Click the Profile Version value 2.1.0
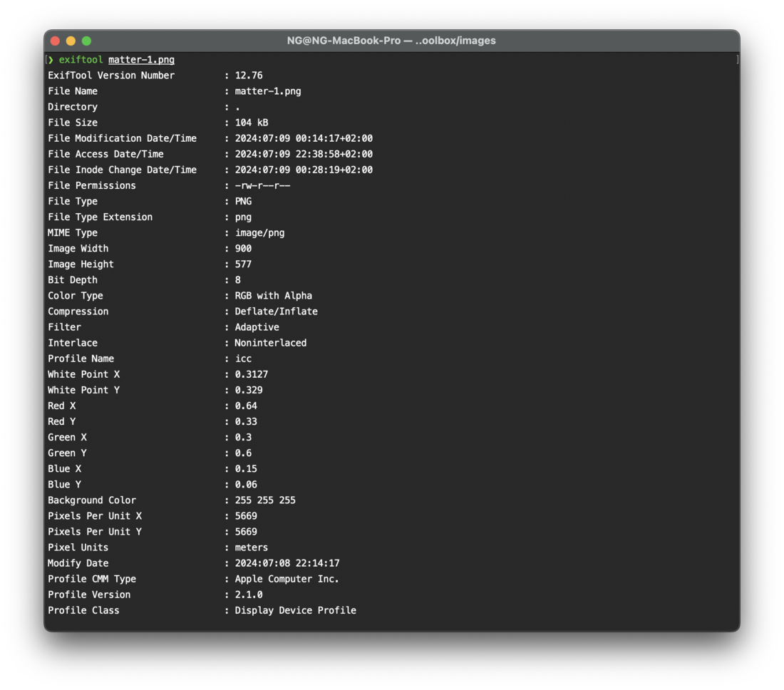 249,595
